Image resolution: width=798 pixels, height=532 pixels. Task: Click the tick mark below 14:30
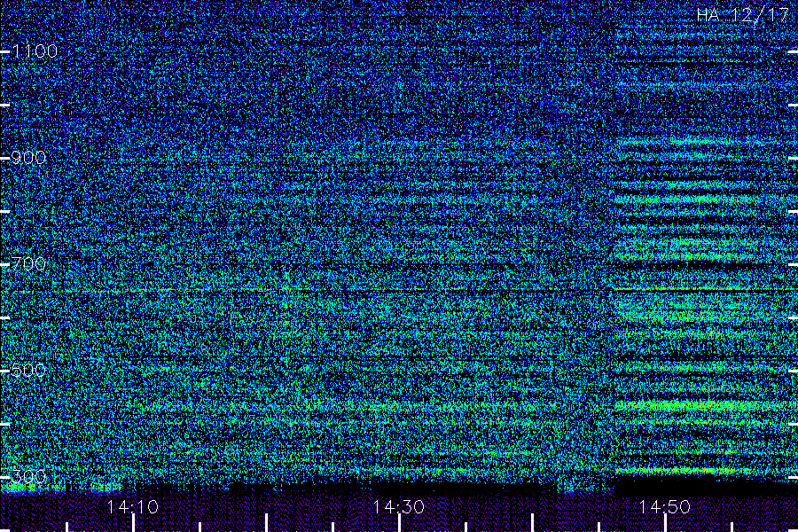point(399,523)
